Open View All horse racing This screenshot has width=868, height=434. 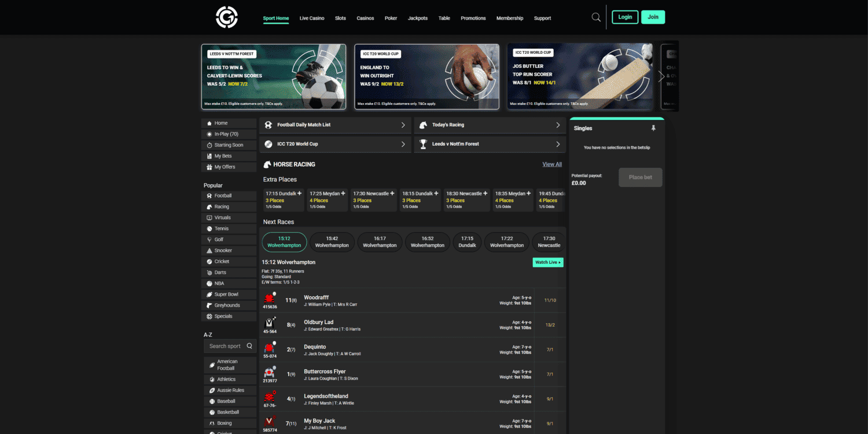(551, 164)
